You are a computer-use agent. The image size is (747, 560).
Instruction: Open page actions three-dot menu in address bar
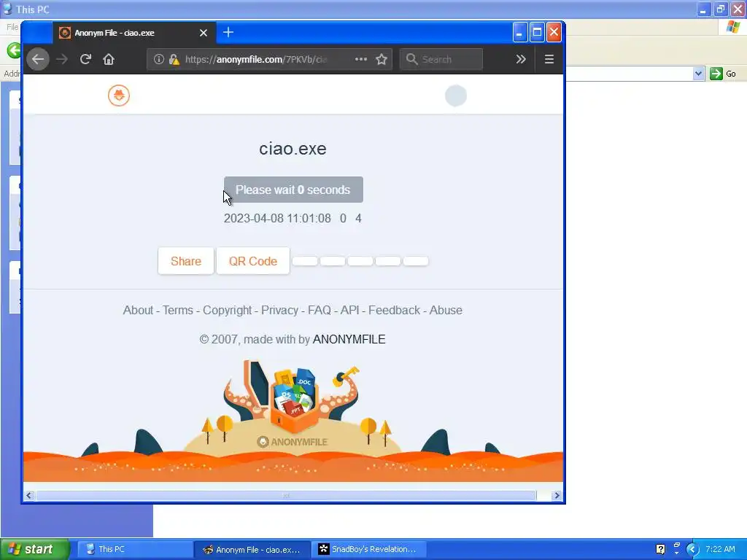pyautogui.click(x=361, y=59)
